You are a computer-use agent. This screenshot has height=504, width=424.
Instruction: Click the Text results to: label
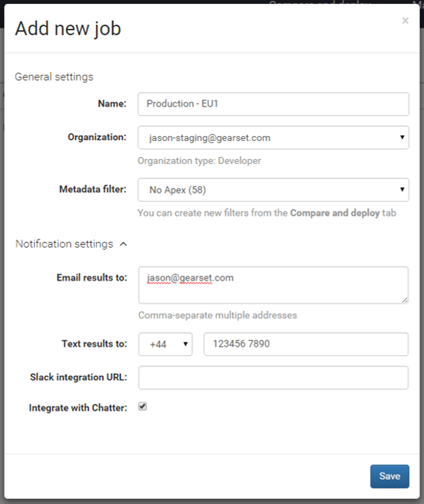94,343
